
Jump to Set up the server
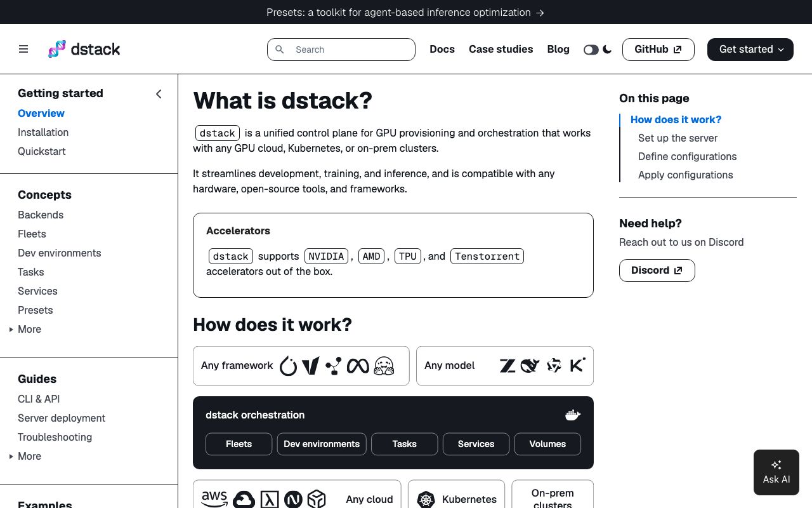678,138
